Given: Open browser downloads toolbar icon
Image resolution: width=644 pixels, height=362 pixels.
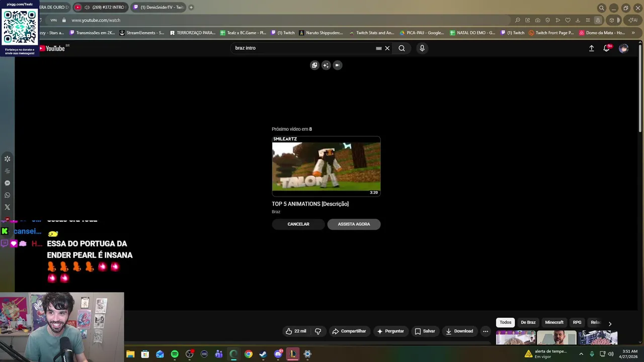Looking at the screenshot, I should point(578,20).
